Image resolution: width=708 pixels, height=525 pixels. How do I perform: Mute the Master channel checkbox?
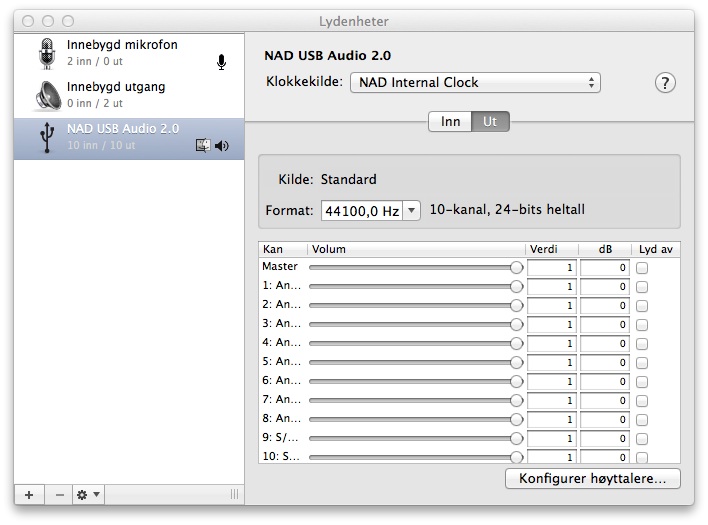(642, 268)
